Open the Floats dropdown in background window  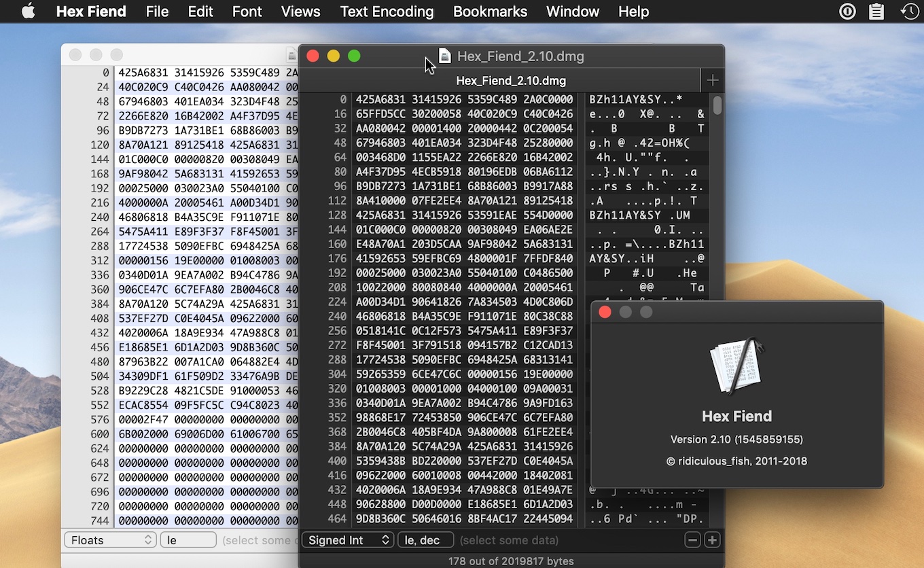(111, 540)
